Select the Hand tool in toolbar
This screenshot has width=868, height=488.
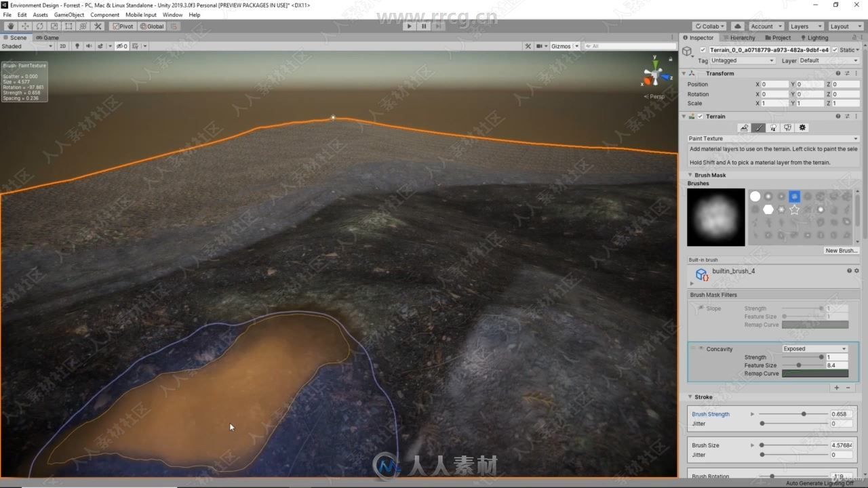pos(11,26)
